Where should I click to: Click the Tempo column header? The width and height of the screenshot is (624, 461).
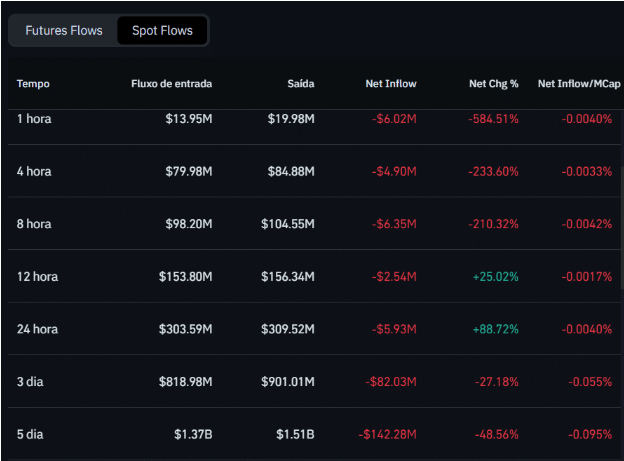pos(33,83)
